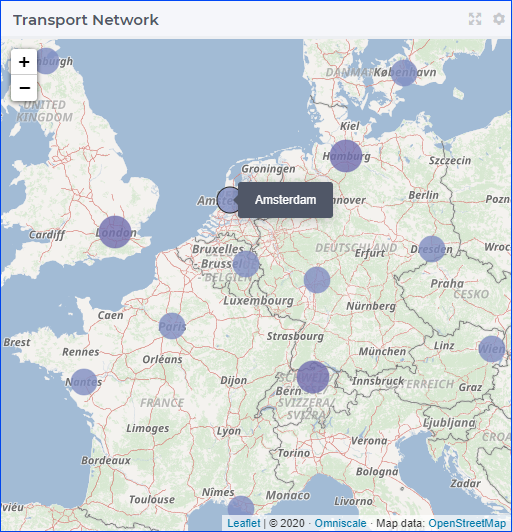The image size is (513, 532).
Task: Select the Nantes node marker
Action: (83, 382)
